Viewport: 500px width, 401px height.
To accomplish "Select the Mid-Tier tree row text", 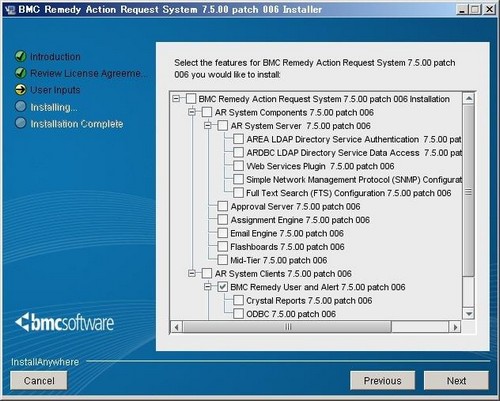I will point(279,260).
